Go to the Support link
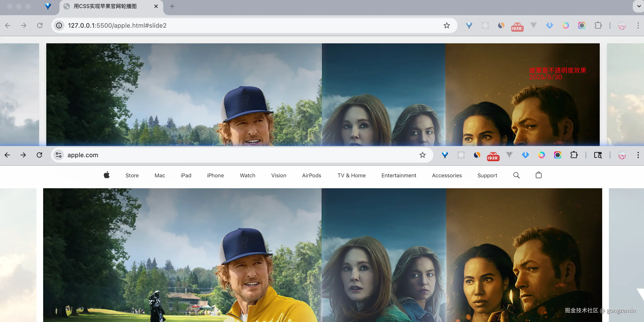Viewport: 644px width, 322px height. click(487, 176)
